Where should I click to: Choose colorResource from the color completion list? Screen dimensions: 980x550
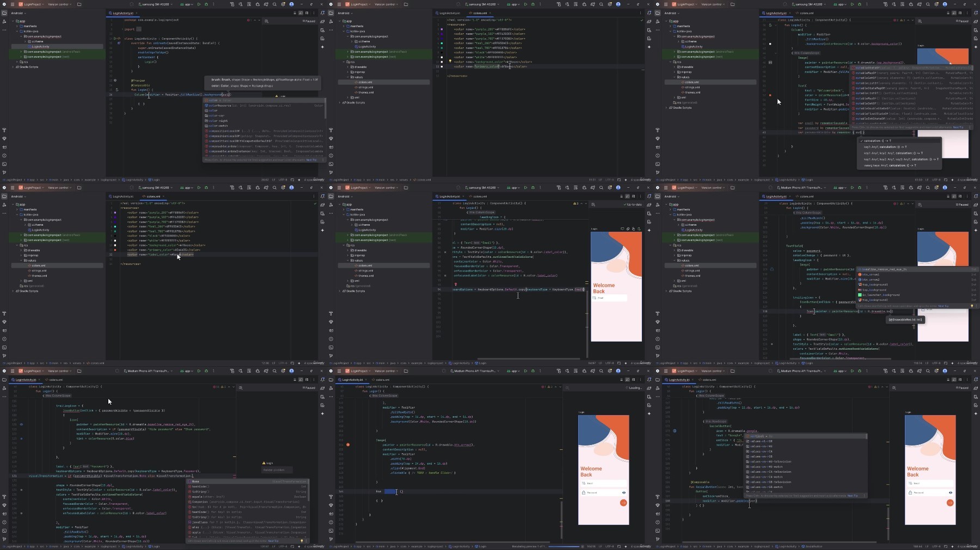265,106
